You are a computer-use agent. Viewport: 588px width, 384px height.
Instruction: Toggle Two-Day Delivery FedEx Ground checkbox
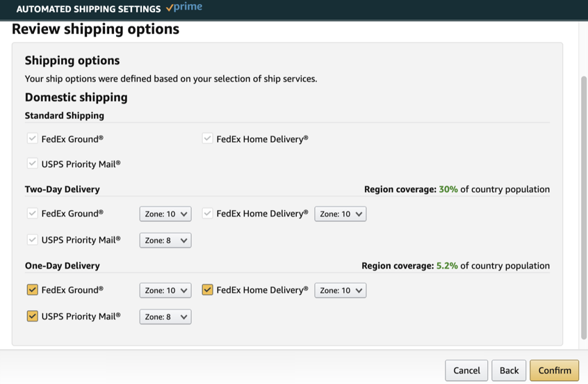point(33,213)
